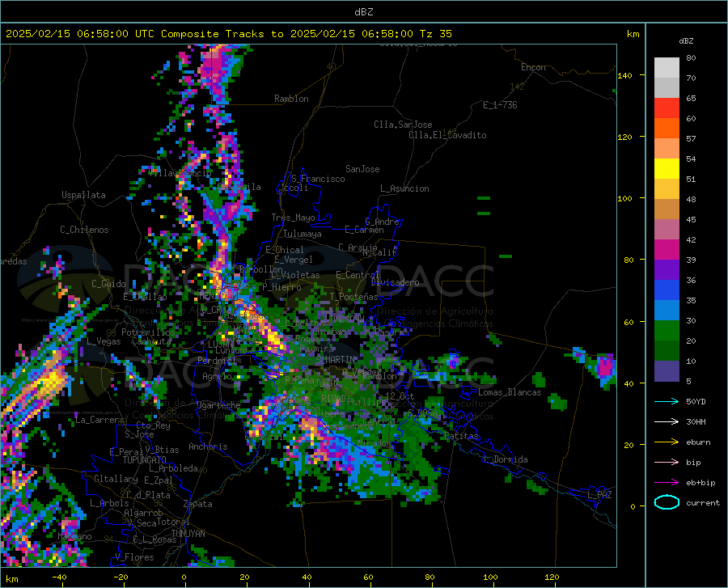728x588 pixels.
Task: Click the km label at bottom-left axis
Action: [x=11, y=579]
